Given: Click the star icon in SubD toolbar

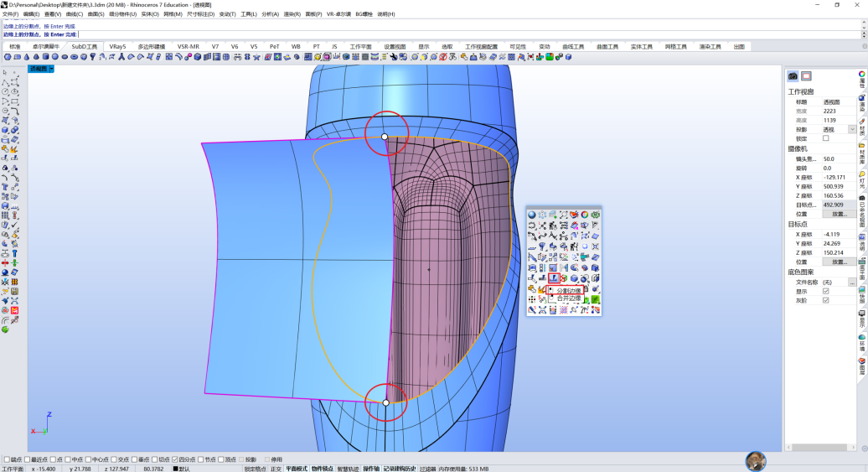Looking at the screenshot, I should click(x=256, y=56).
